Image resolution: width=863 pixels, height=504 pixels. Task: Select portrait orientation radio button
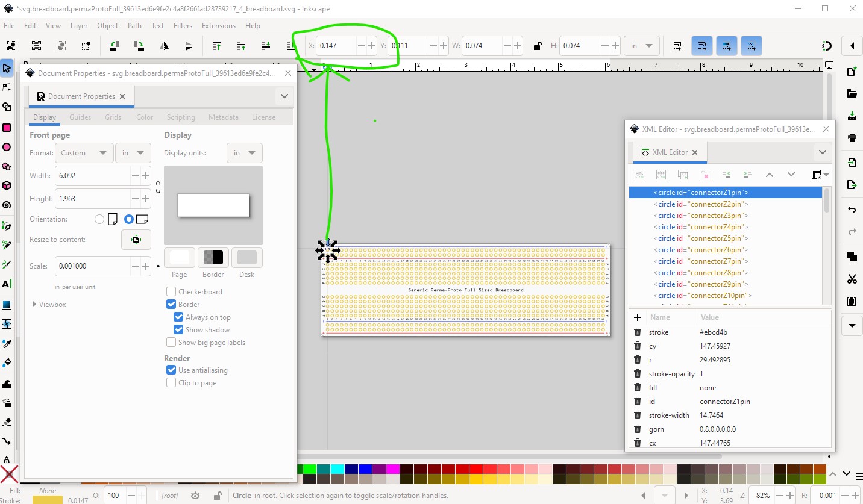(99, 219)
